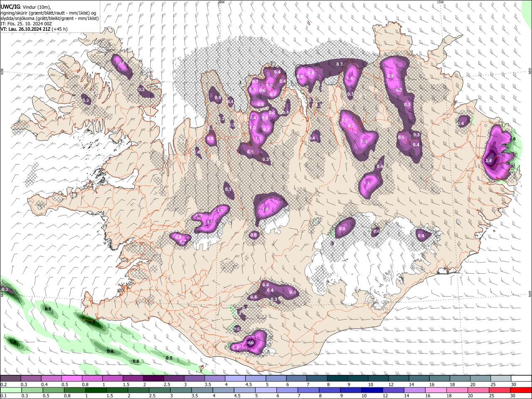This screenshot has height=399, width=532.
Task: Click the 3.4 value on east coast
Action: pos(488,160)
